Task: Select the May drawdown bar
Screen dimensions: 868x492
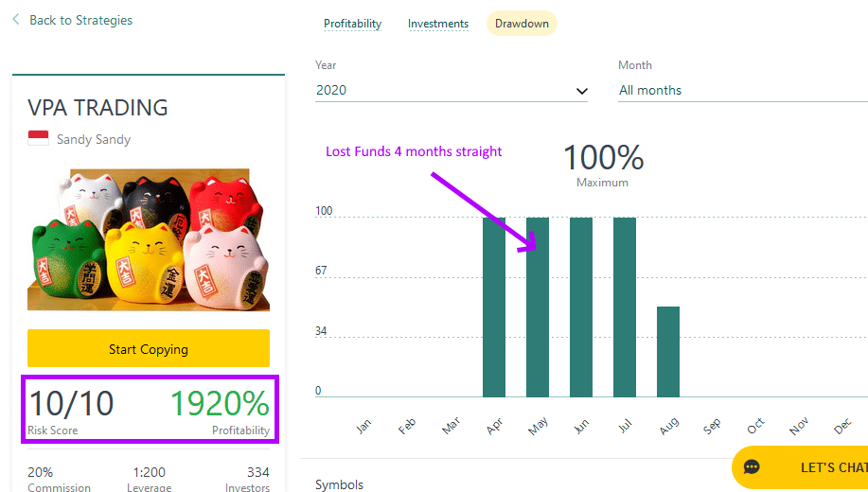Action: coord(538,307)
